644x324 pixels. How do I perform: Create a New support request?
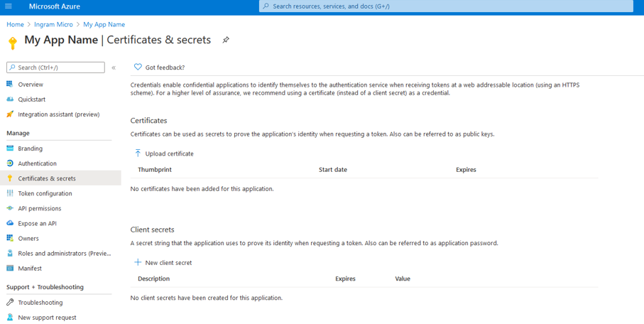pos(48,318)
